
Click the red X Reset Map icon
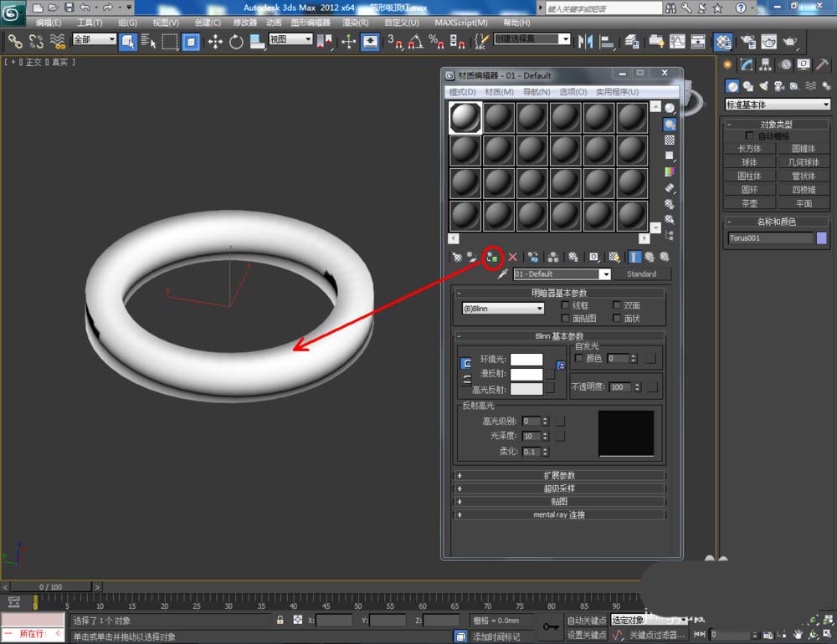(x=512, y=258)
